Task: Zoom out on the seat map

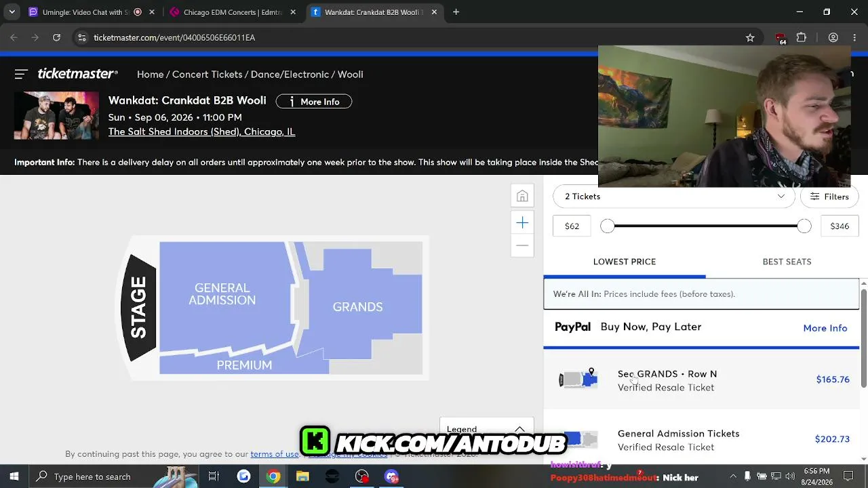Action: click(522, 245)
